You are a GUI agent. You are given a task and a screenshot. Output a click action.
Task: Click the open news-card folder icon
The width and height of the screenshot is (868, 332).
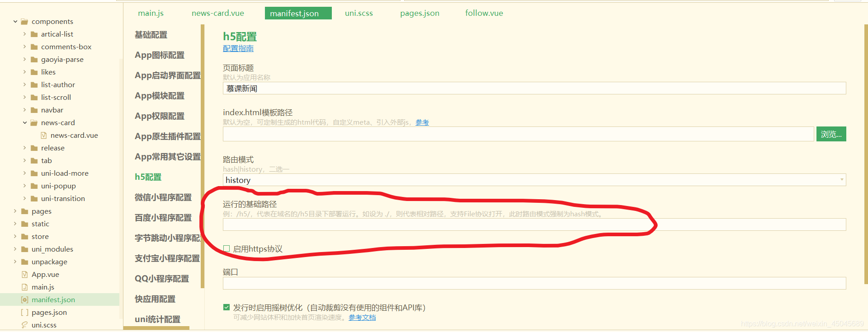tap(34, 123)
